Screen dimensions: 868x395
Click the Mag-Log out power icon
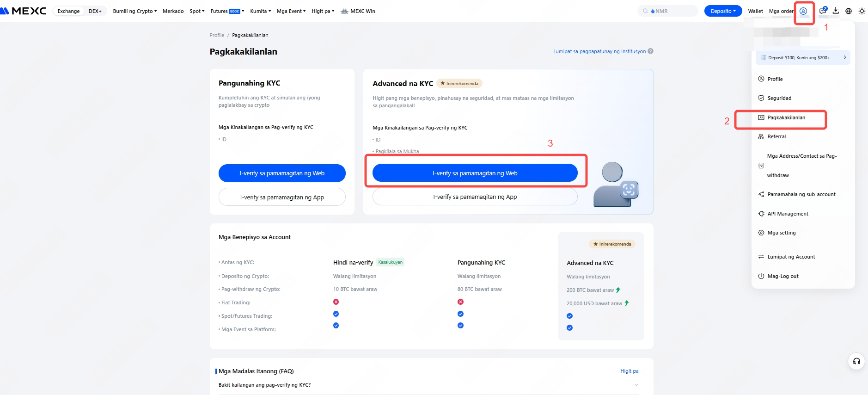(x=761, y=276)
